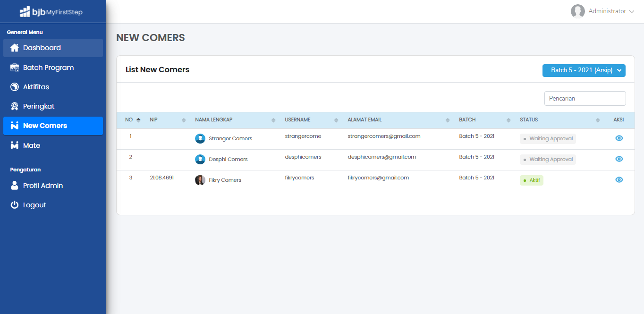View details for Stranger Comers
This screenshot has height=314, width=644.
click(x=619, y=138)
